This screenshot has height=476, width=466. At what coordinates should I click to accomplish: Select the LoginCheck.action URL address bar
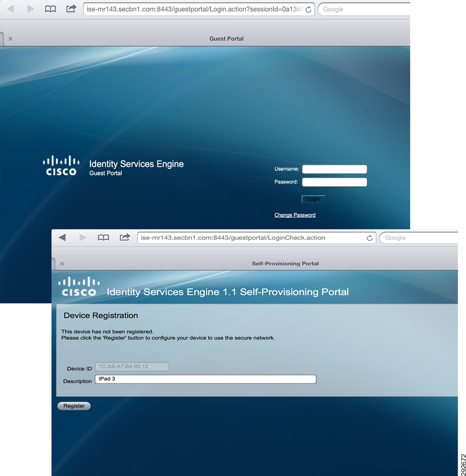[x=257, y=238]
